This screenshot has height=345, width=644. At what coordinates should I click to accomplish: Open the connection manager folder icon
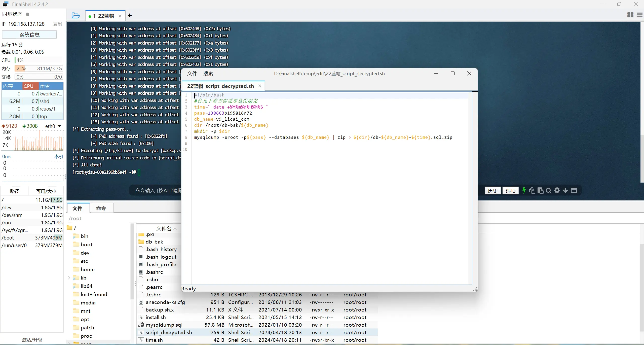75,16
